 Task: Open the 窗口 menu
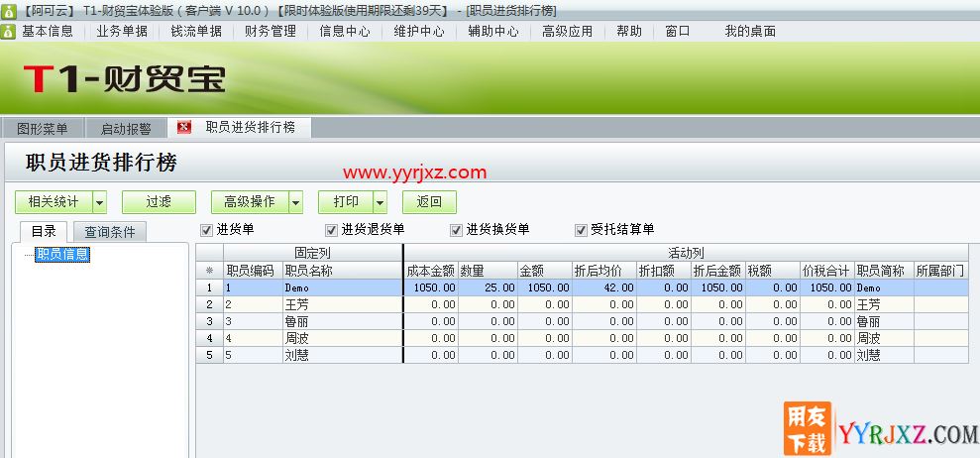click(678, 31)
